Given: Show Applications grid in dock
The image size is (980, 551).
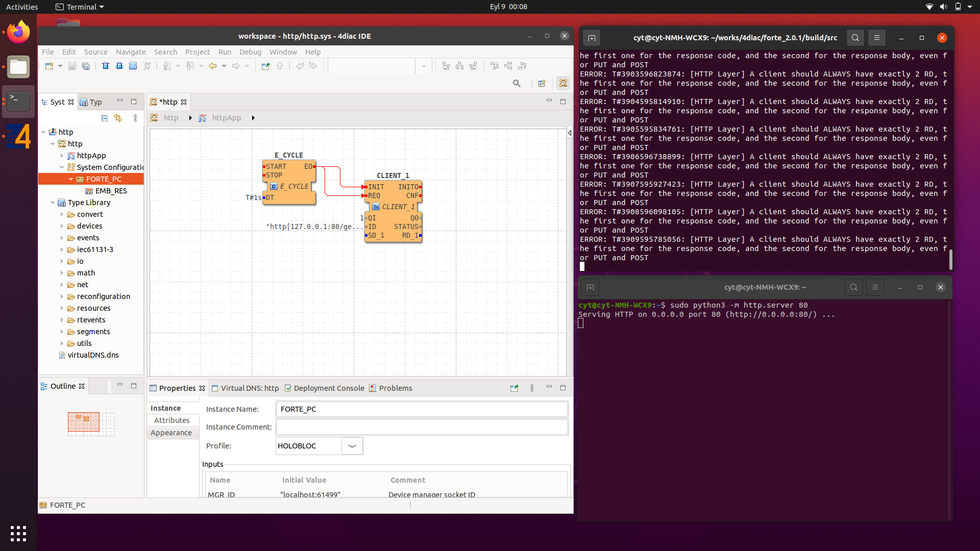Looking at the screenshot, I should click(18, 534).
